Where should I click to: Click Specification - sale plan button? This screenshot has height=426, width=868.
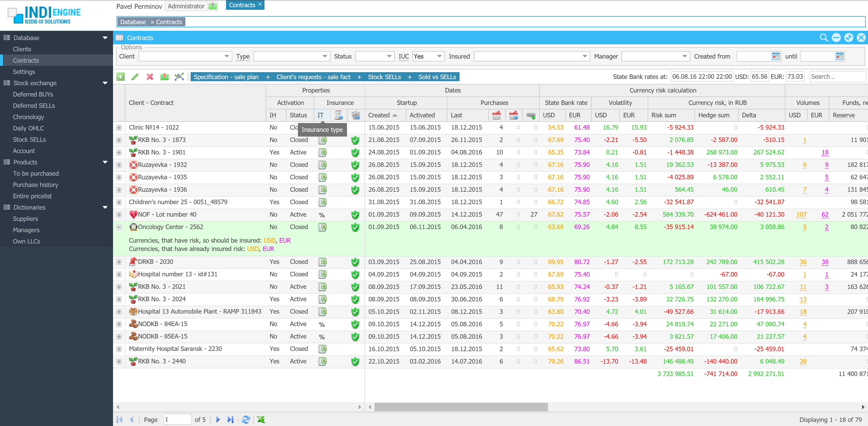(226, 77)
